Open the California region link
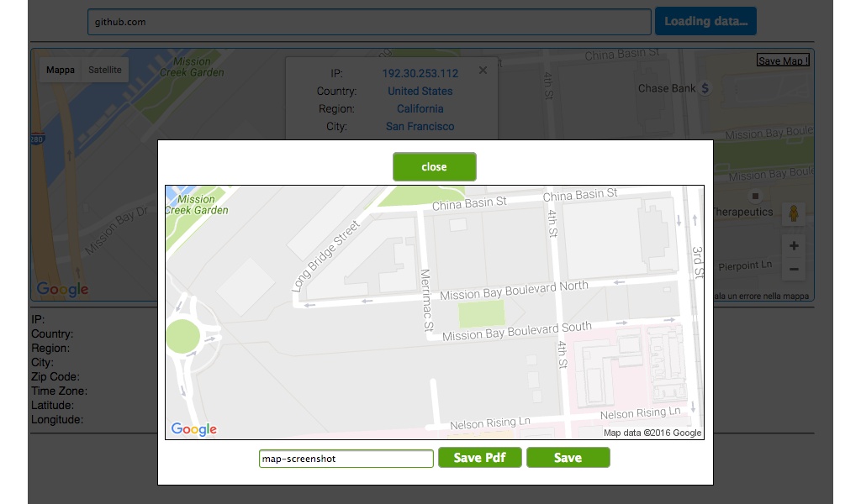Viewport: 861px width, 504px height. 420,108
